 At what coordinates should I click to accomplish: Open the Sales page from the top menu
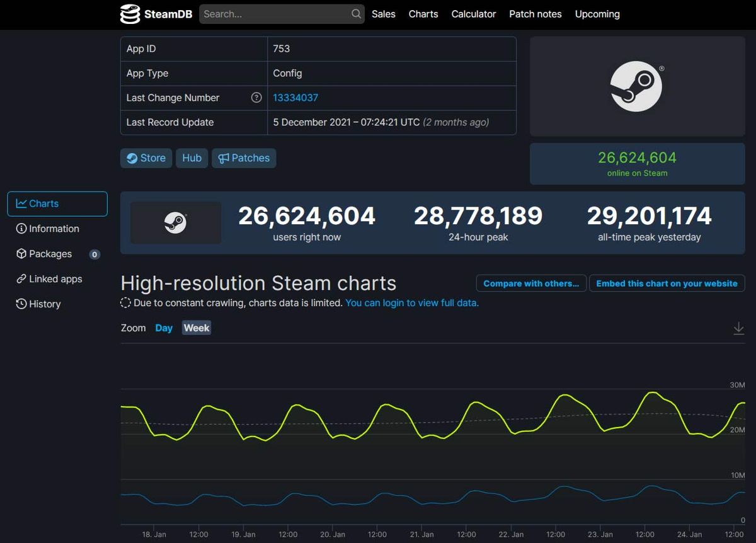tap(383, 13)
